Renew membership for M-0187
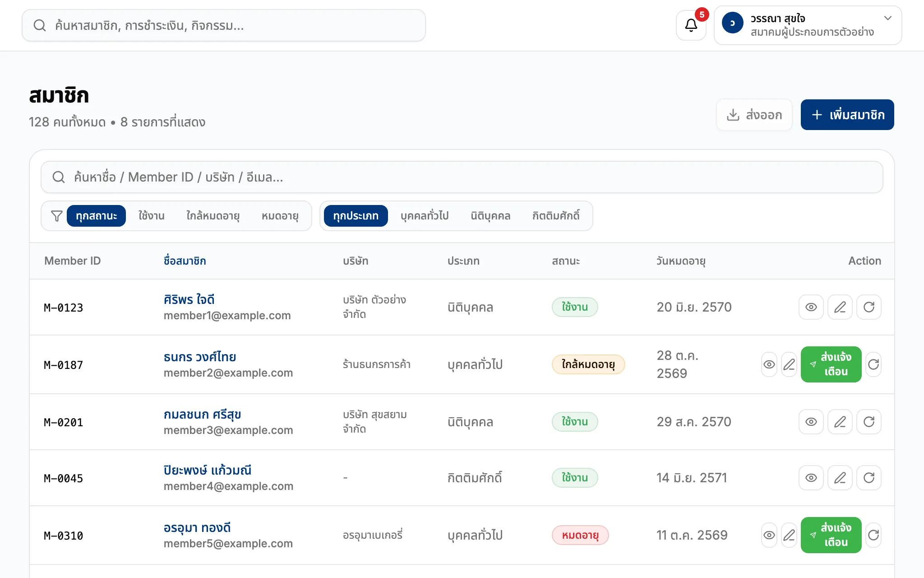Image resolution: width=924 pixels, height=578 pixels. tap(873, 364)
